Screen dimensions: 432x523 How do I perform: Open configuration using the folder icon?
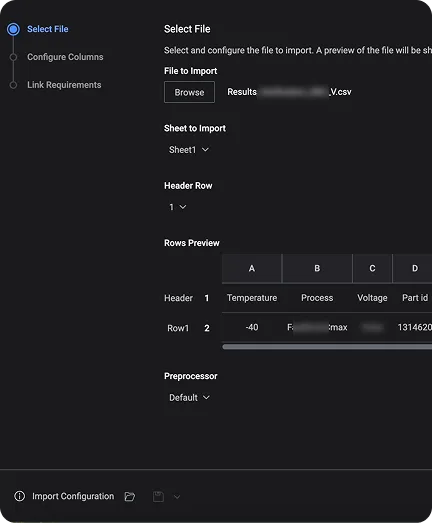coord(130,496)
